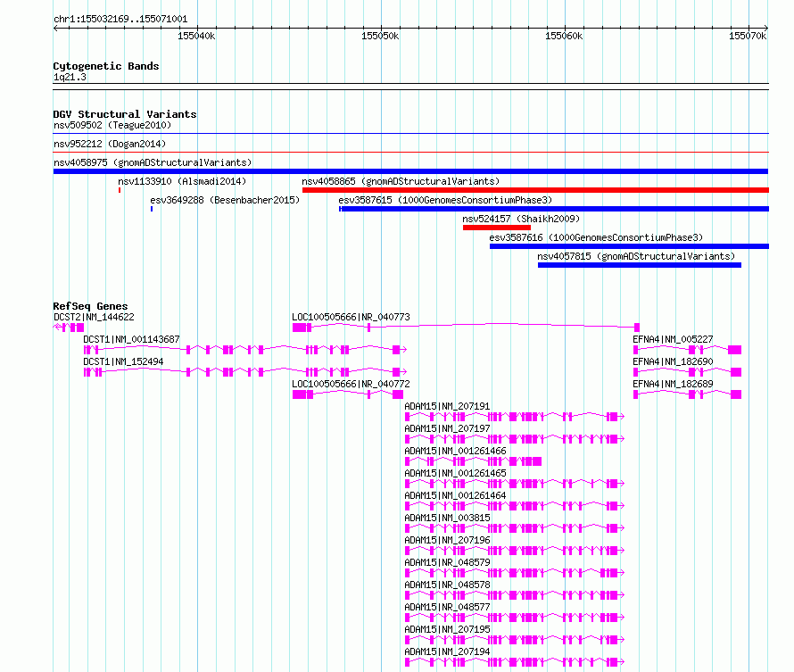Click the DCST1|NM_001143687 gene label
This screenshot has height=672, width=794.
pyautogui.click(x=131, y=339)
